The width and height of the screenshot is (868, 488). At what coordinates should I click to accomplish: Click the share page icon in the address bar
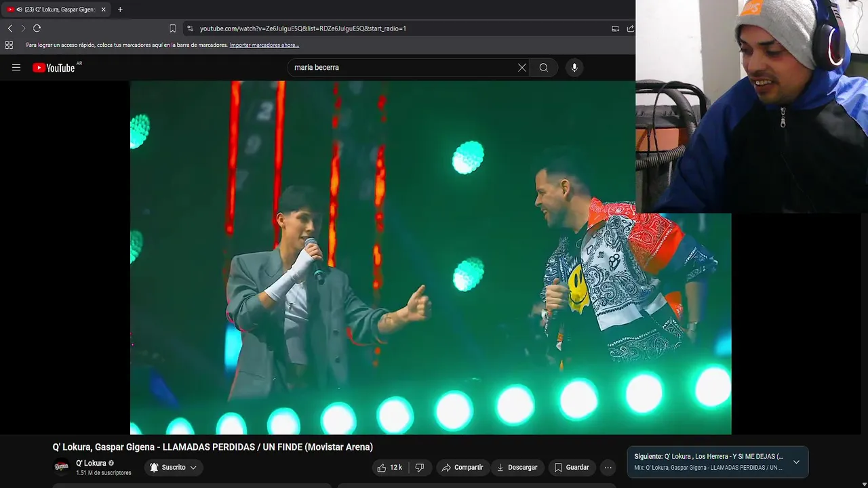[630, 28]
